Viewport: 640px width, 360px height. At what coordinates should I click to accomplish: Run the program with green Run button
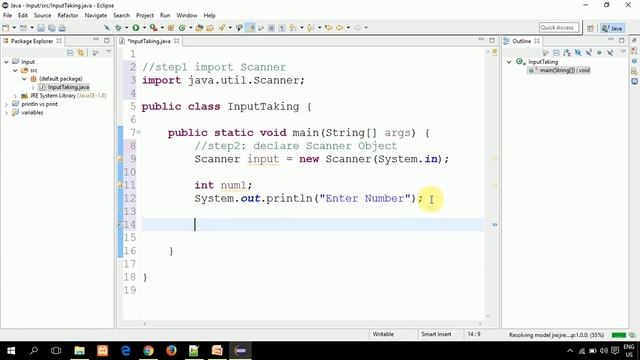pyautogui.click(x=136, y=28)
